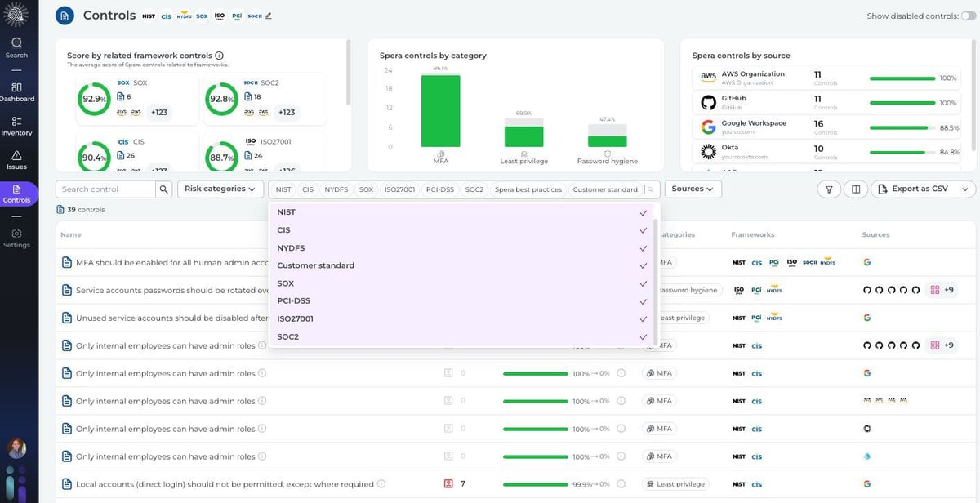The width and height of the screenshot is (980, 503).
Task: Open the Sources dropdown
Action: click(x=693, y=189)
